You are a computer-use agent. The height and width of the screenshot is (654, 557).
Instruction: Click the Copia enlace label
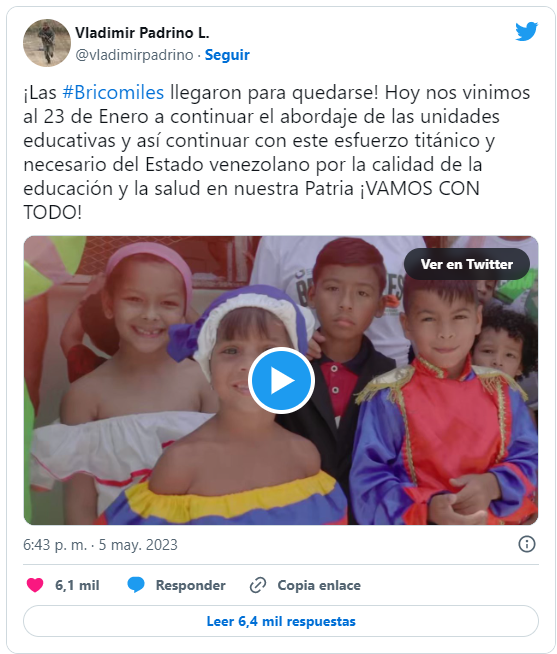click(319, 585)
